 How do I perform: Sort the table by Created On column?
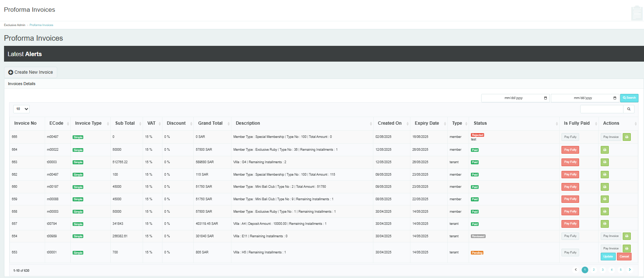[389, 123]
